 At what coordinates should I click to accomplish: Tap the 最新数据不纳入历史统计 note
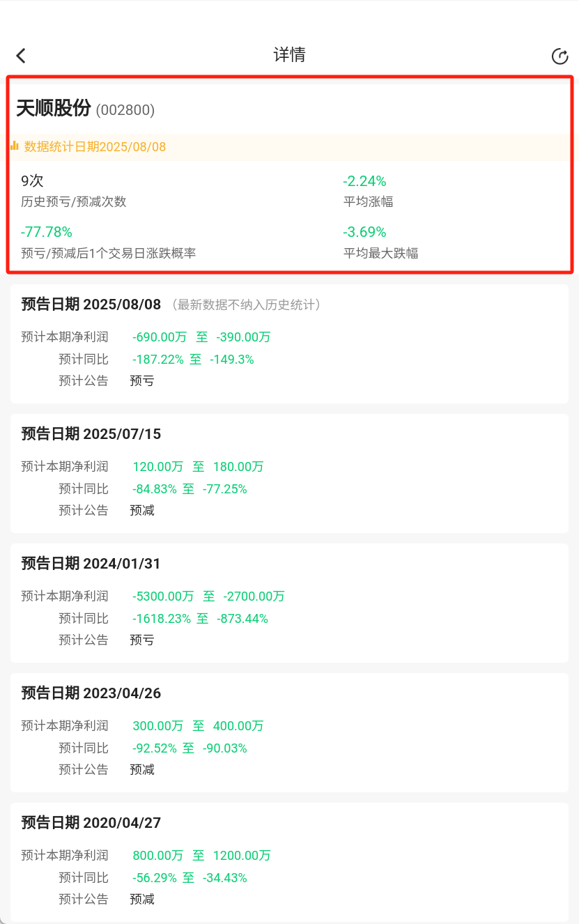tap(249, 305)
